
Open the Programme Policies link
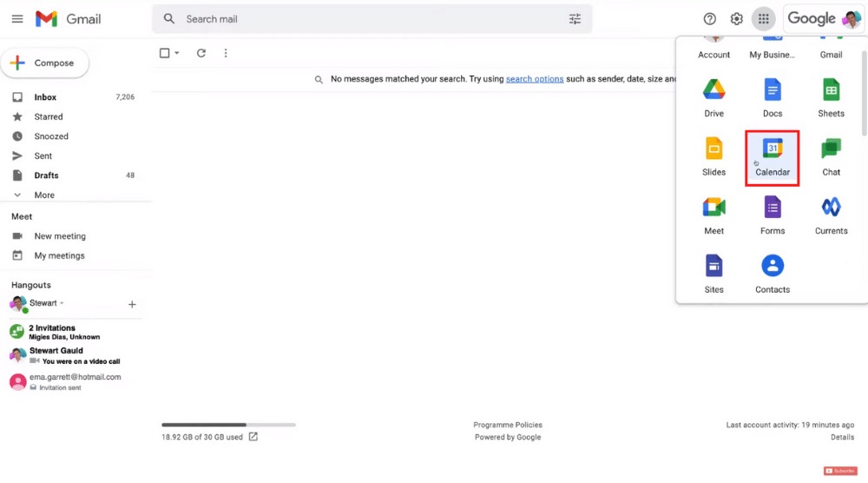coord(508,425)
